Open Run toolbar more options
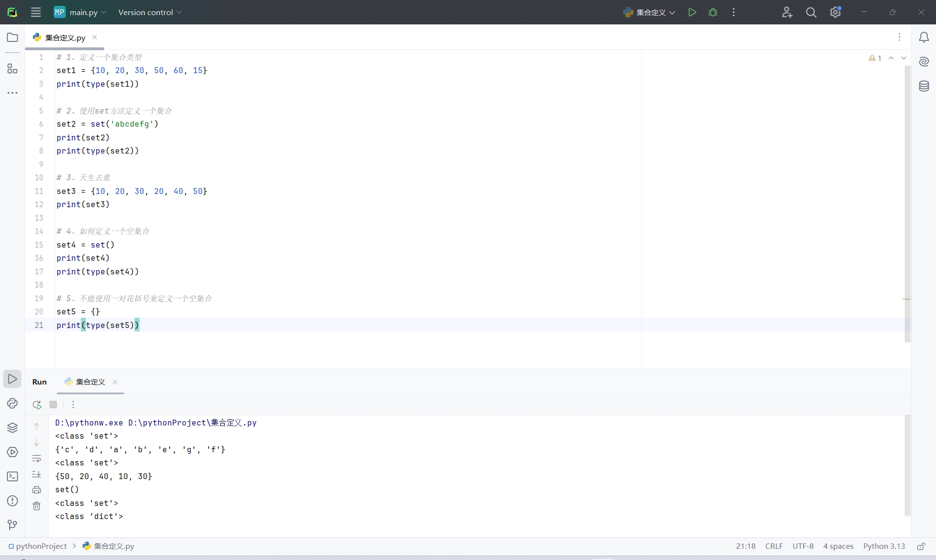Screen dimensions: 936x560 pyautogui.click(x=73, y=405)
